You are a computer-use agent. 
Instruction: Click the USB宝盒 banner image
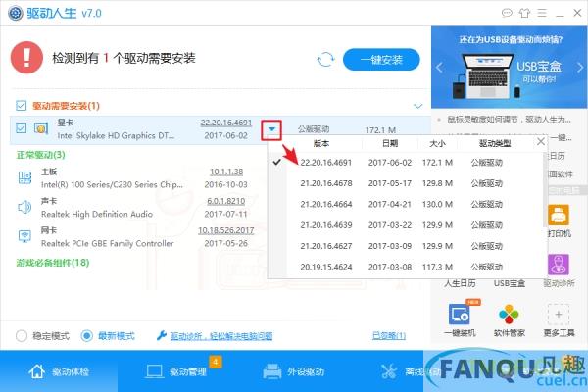point(510,68)
